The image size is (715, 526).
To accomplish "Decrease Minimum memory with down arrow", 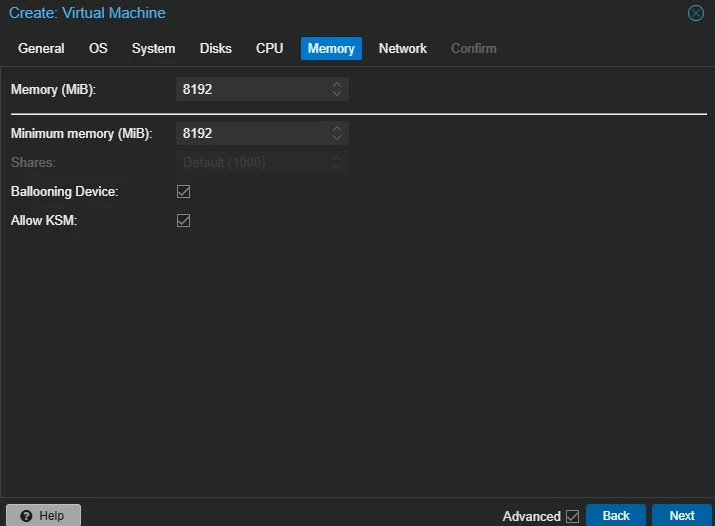I will click(x=337, y=137).
